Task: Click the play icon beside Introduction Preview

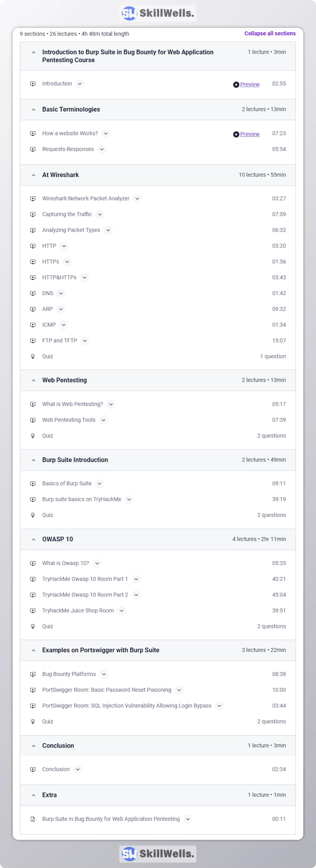Action: point(236,85)
